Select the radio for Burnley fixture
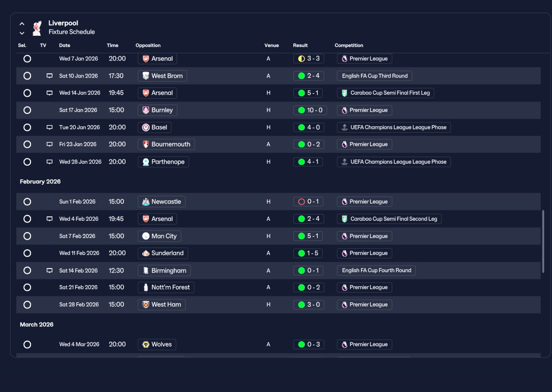The height and width of the screenshot is (392, 552). point(27,110)
